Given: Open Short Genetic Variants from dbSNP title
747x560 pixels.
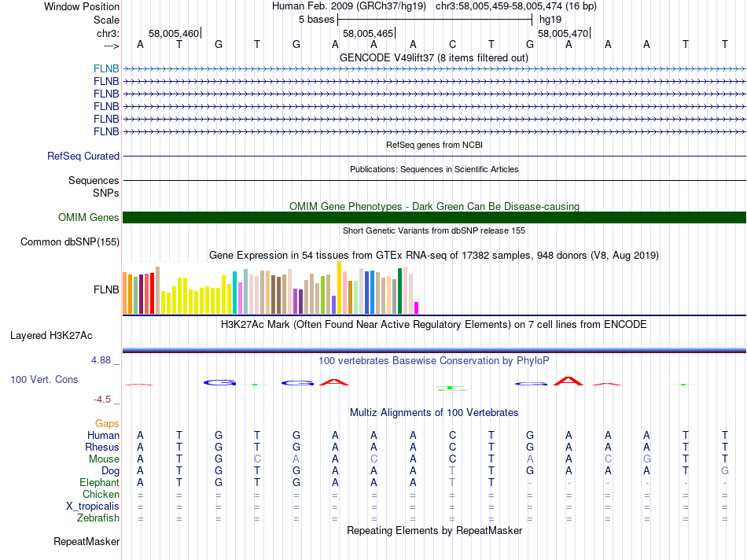Looking at the screenshot, I should (434, 230).
